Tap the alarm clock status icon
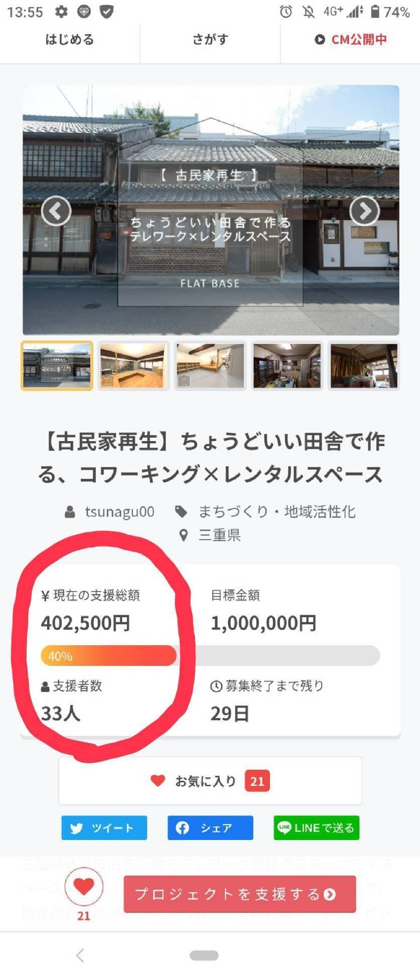420x980 pixels. pyautogui.click(x=286, y=12)
